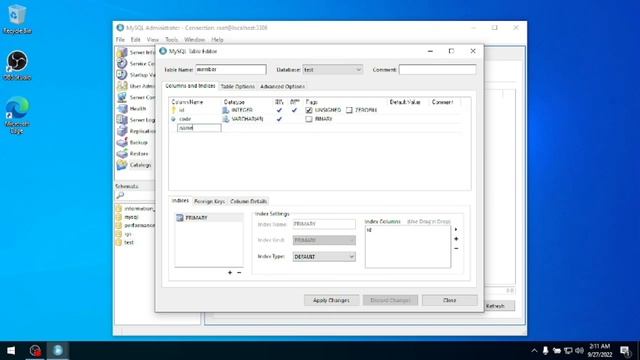The image size is (640, 360).
Task: Toggle Not Null checkmark for id column
Action: [x=279, y=110]
